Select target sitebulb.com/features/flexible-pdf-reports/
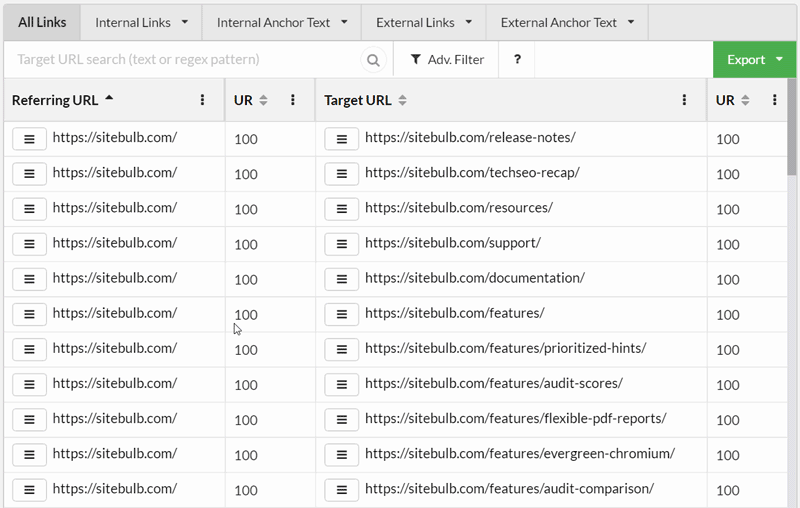The image size is (800, 508). tap(515, 419)
